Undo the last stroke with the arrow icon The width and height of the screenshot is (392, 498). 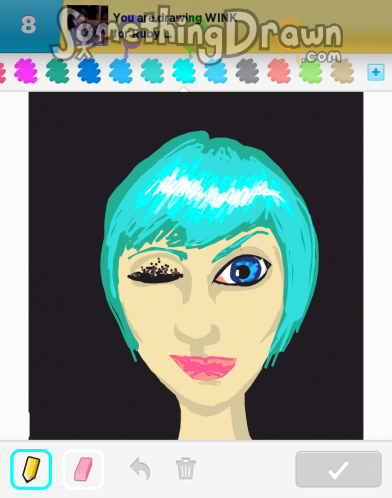[140, 469]
